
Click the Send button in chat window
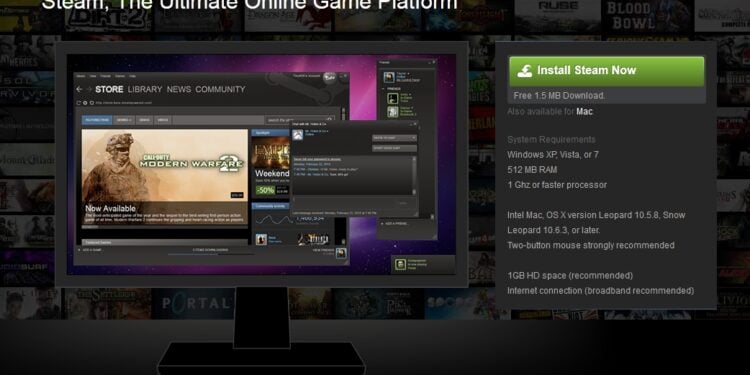pyautogui.click(x=403, y=203)
